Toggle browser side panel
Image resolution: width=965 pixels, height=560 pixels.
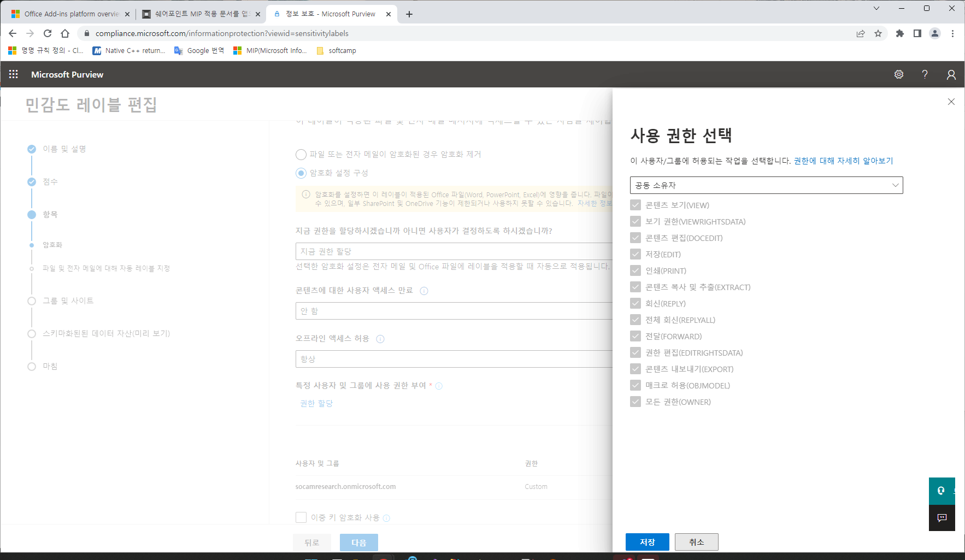click(x=917, y=33)
